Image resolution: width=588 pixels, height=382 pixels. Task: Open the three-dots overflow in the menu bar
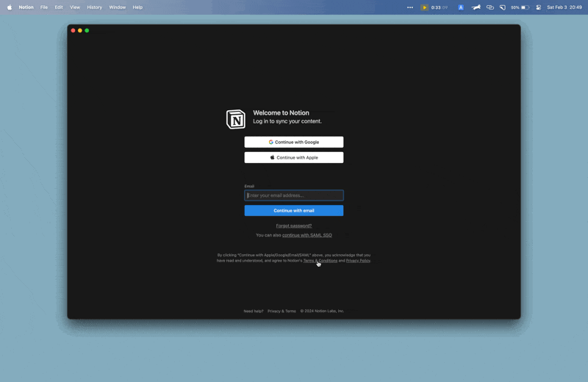point(410,7)
